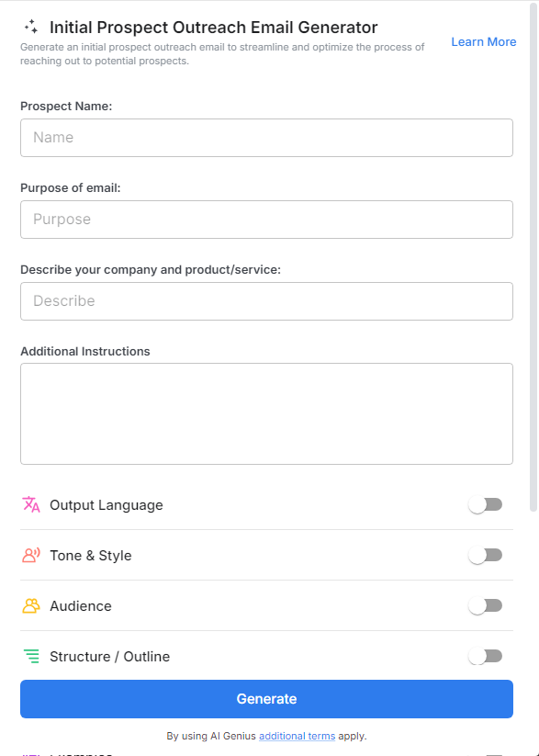Enable the Output Language toggle

pos(485,504)
